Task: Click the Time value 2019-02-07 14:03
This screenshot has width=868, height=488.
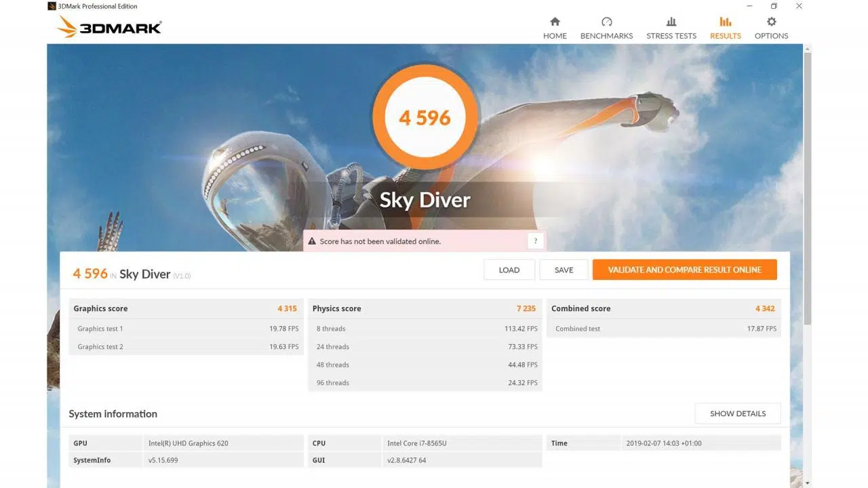Action: 664,443
